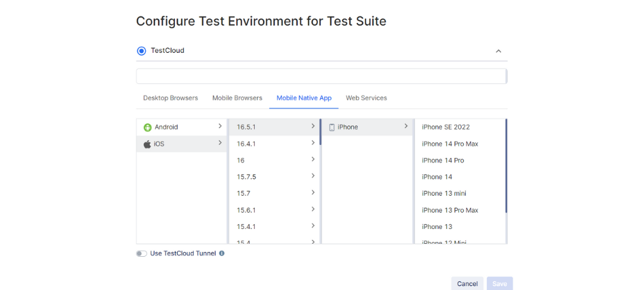
Task: Click the device list scrollbar
Action: (506, 166)
